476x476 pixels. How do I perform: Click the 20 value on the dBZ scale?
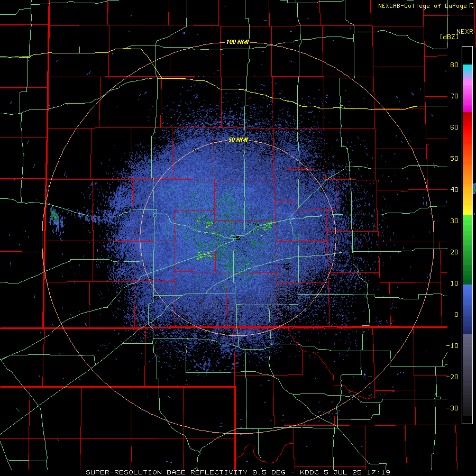click(454, 252)
